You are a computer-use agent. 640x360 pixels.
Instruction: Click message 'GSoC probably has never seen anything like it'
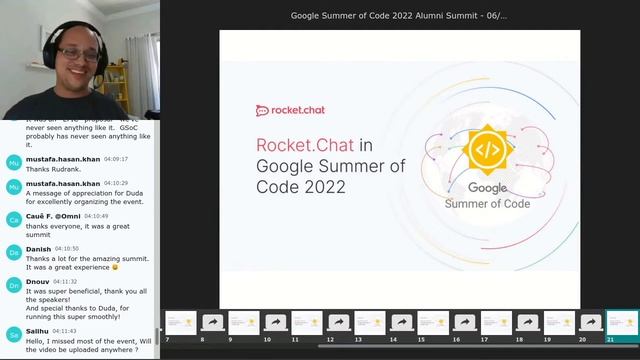(x=88, y=136)
